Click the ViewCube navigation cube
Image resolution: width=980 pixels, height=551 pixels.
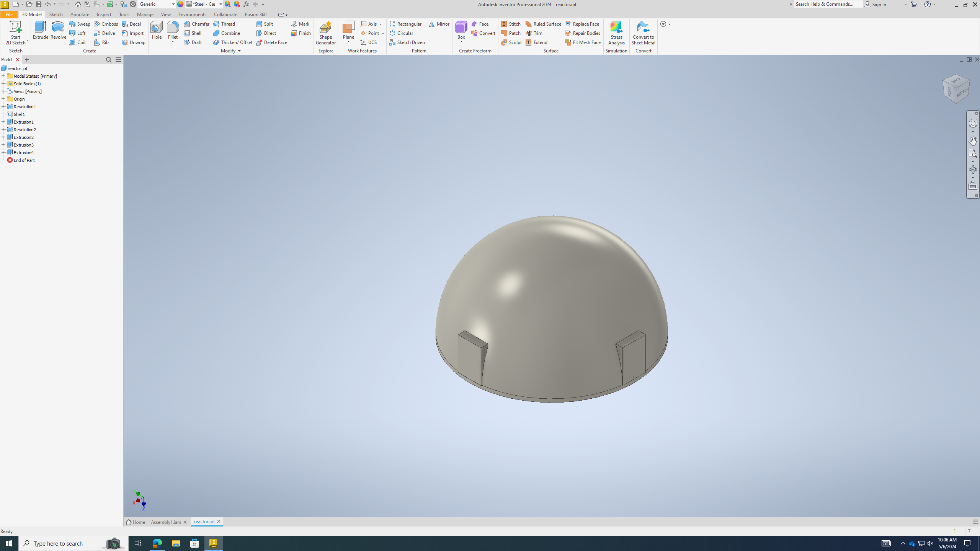pos(956,89)
